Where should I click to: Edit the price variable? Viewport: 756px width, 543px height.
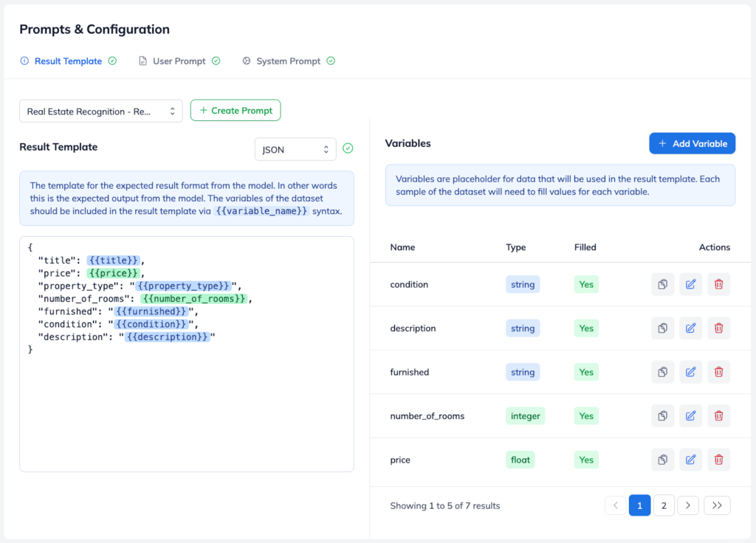pos(690,460)
